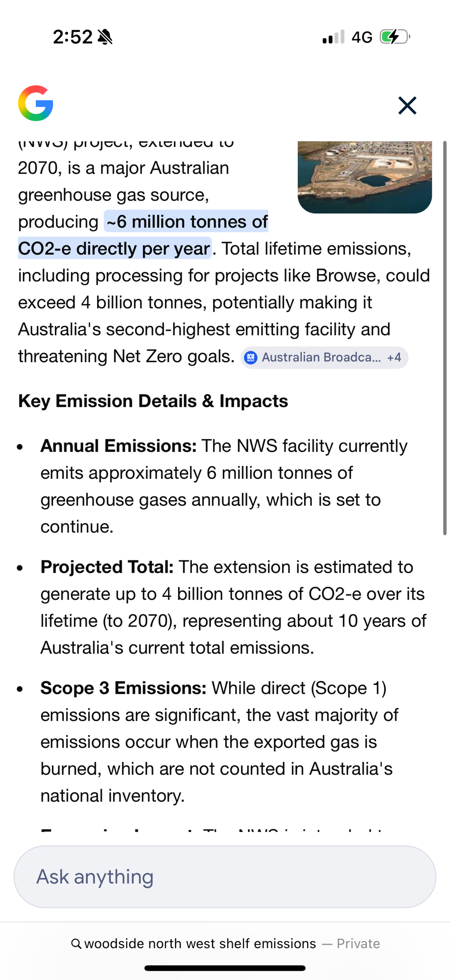Tap the highlighted ~6 million tonnes text
The image size is (450, 980).
coord(186,222)
